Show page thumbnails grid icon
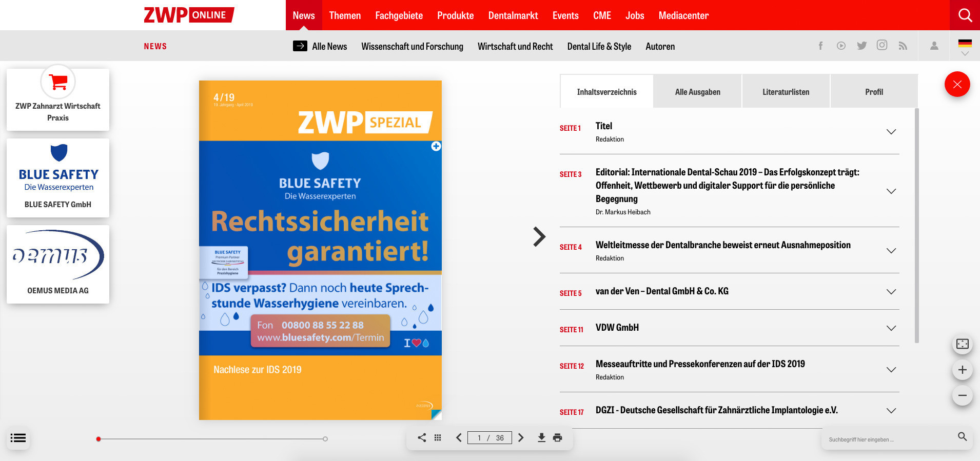This screenshot has height=461, width=980. pos(438,437)
